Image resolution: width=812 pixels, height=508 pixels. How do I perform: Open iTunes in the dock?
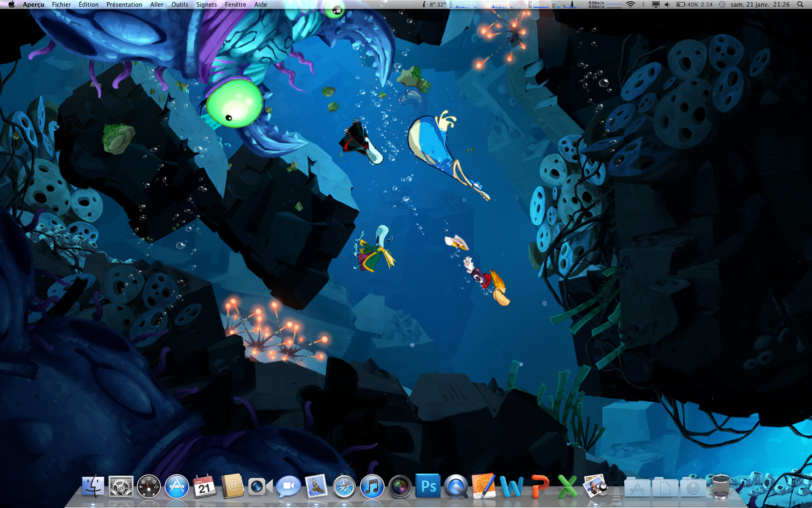coord(372,487)
